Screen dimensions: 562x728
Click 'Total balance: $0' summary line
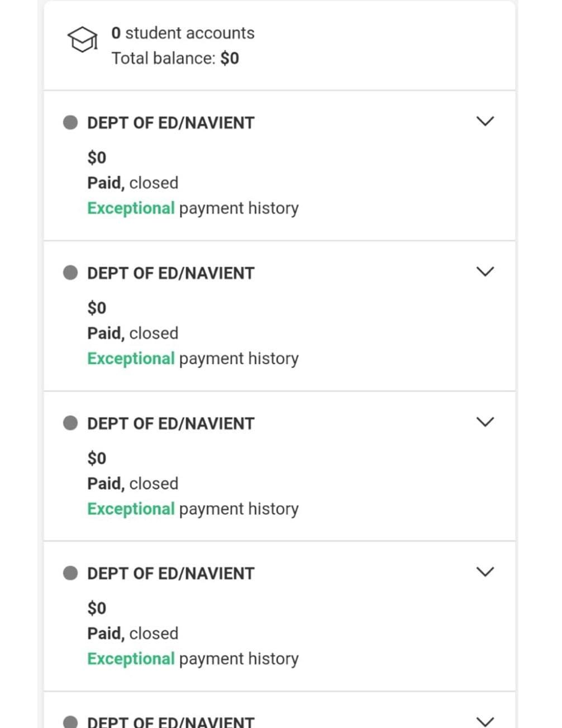tap(175, 58)
